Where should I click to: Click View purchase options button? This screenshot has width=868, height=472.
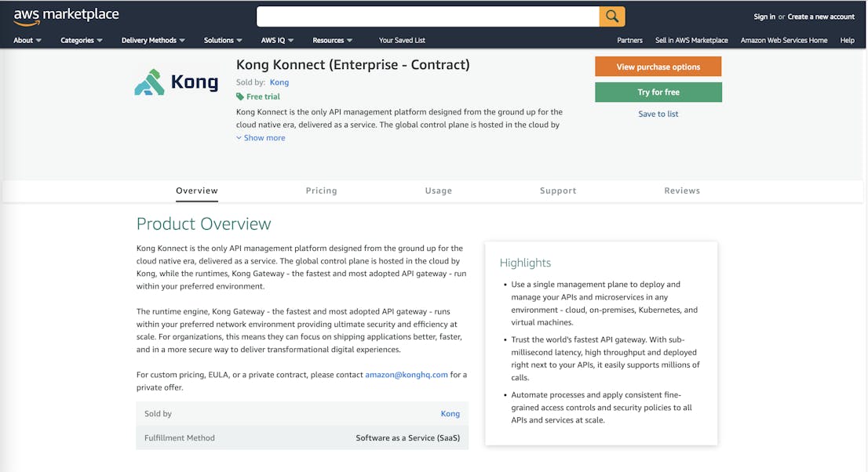click(x=658, y=67)
